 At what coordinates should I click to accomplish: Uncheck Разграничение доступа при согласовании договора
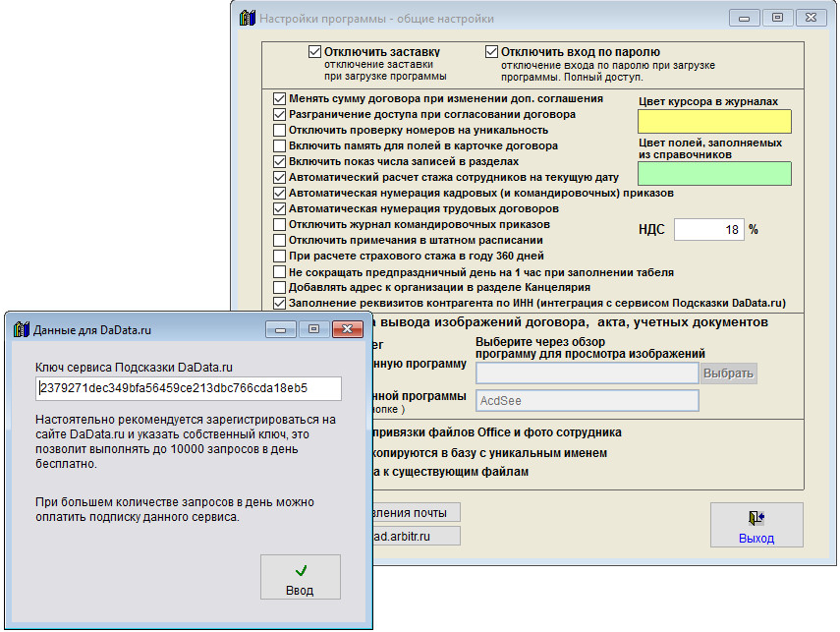tap(279, 114)
